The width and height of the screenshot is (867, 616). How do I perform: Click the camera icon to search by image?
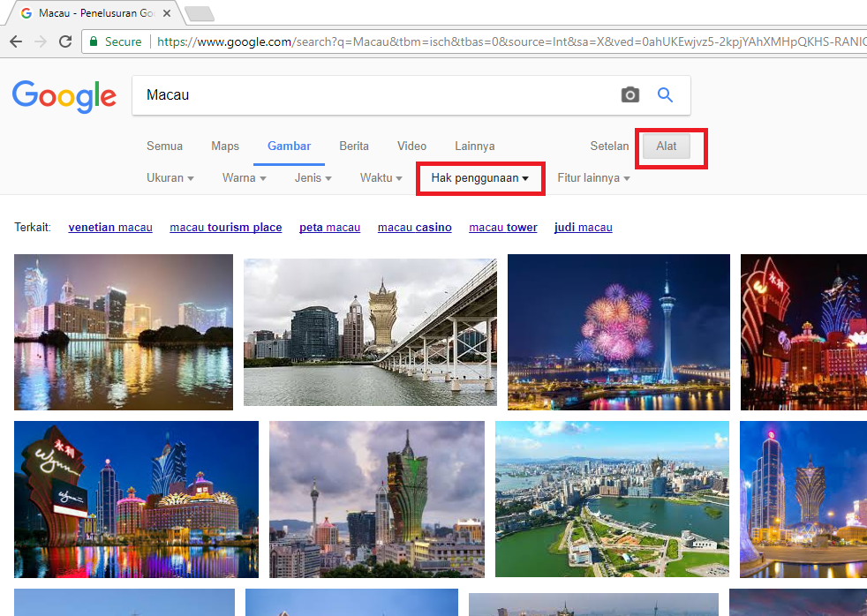pyautogui.click(x=630, y=94)
